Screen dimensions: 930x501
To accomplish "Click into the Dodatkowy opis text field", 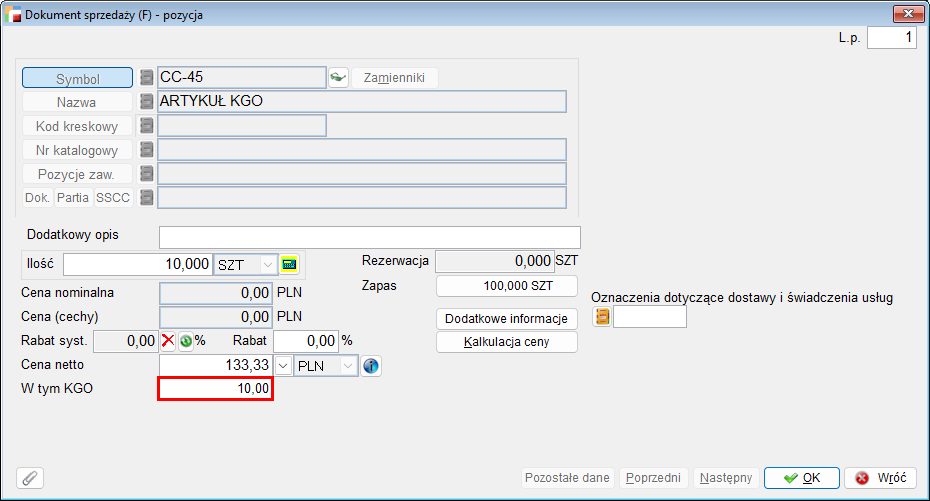I will 369,237.
